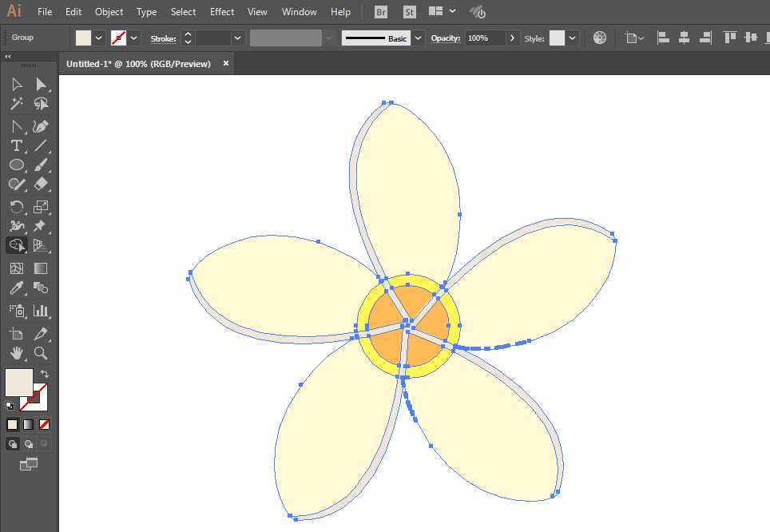Swap fill and stroke colors
Screen dimensions: 770x532
[45, 374]
